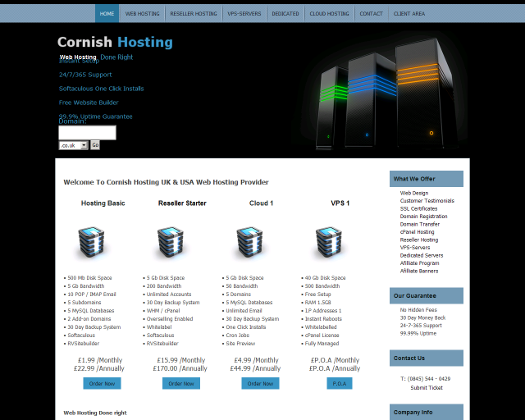Open the Web Hosting menu item
525x420 pixels.
pos(142,14)
